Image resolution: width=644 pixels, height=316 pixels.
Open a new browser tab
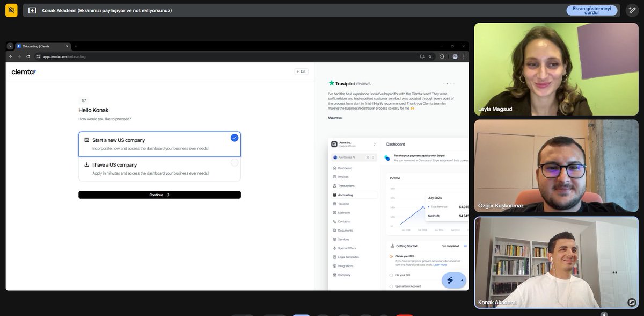pyautogui.click(x=76, y=46)
